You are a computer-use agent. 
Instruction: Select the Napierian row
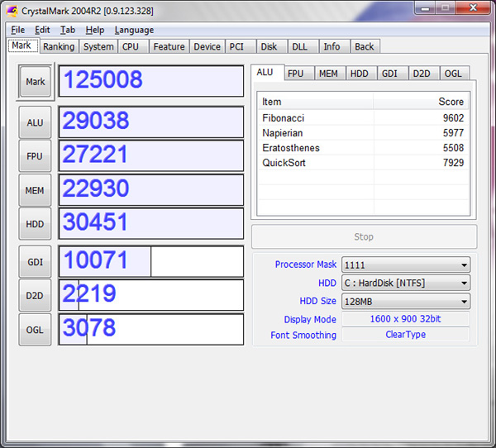coord(363,133)
